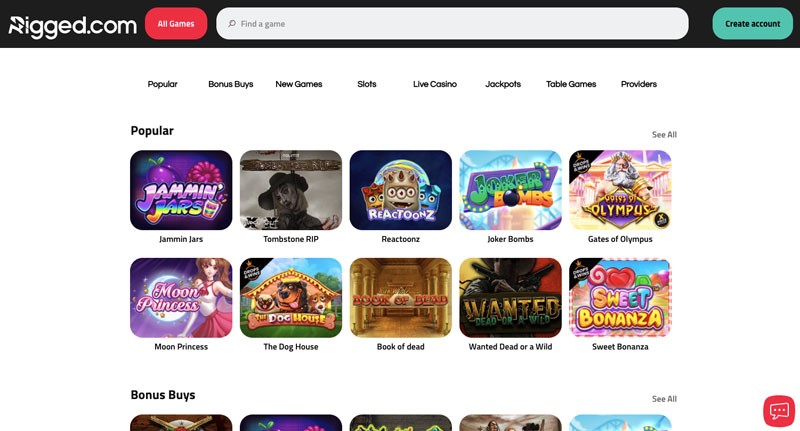
Task: Select the Reactoonz game tile
Action: [x=401, y=190]
